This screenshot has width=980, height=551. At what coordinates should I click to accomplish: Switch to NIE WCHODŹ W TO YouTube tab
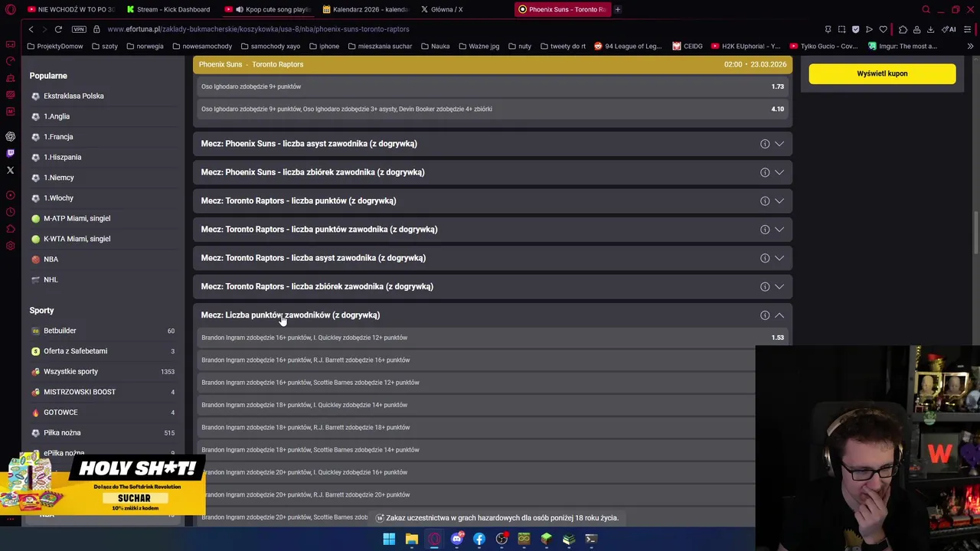71,9
